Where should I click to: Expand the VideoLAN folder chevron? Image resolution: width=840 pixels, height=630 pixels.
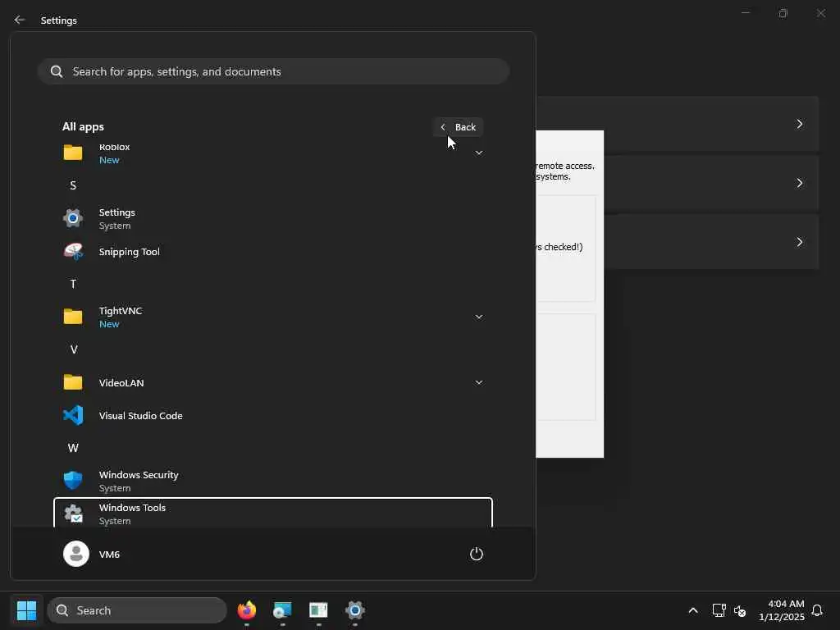click(x=479, y=382)
